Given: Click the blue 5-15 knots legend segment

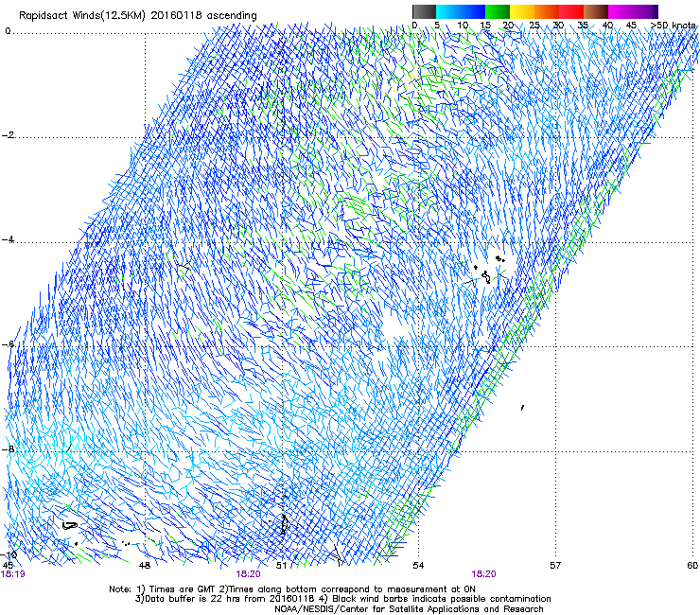Looking at the screenshot, I should [461, 11].
